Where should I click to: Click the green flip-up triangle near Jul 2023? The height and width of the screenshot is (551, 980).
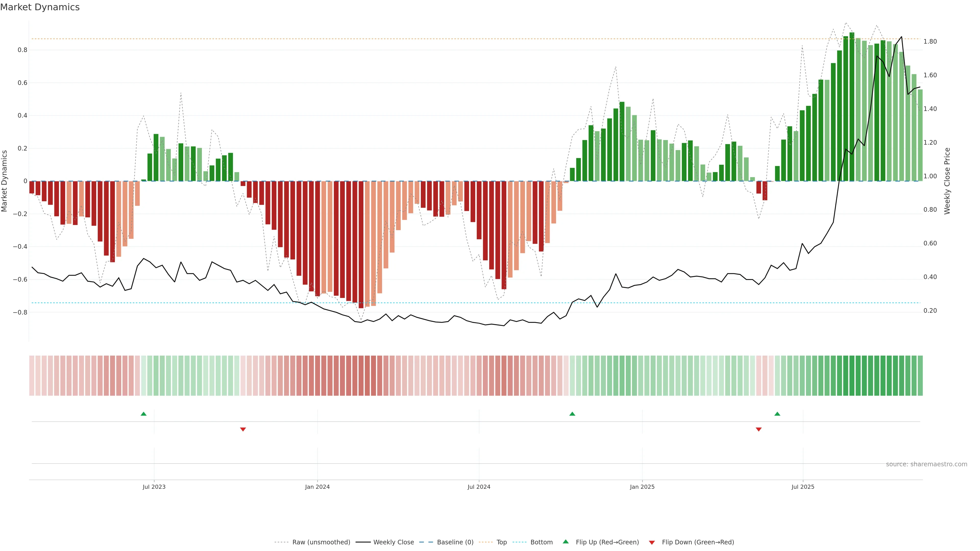[x=143, y=414]
